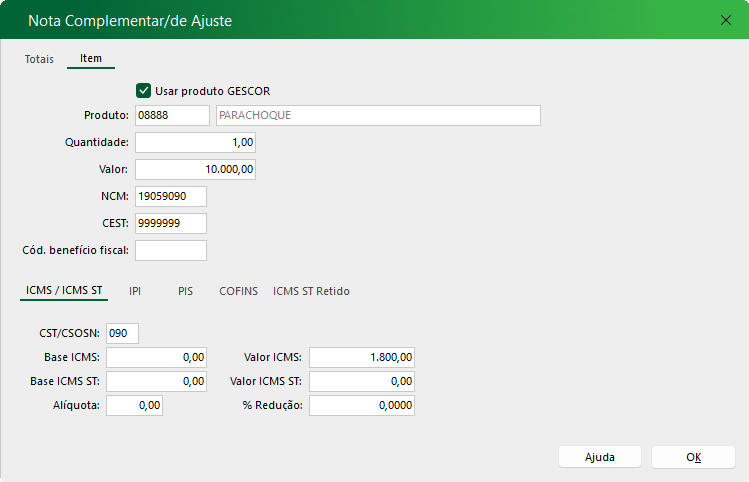Click the % Redução input field
Image resolution: width=749 pixels, height=482 pixels.
pyautogui.click(x=361, y=405)
